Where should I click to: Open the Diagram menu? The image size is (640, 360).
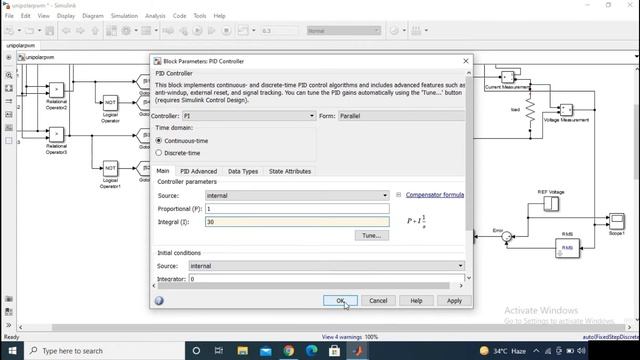click(93, 16)
